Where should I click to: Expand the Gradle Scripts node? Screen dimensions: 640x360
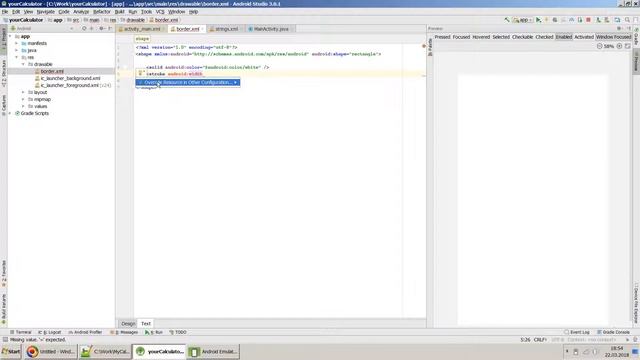click(x=11, y=113)
